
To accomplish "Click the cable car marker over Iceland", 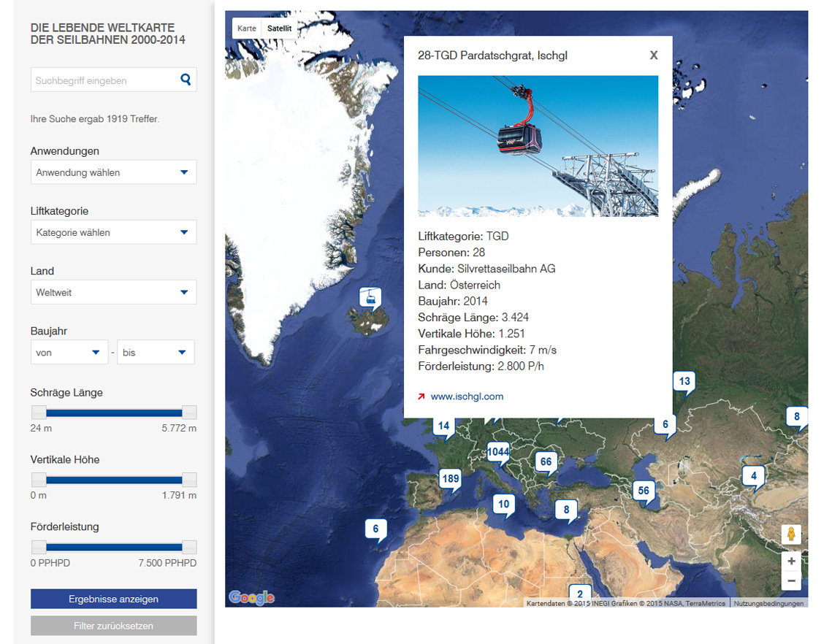I will click(370, 297).
